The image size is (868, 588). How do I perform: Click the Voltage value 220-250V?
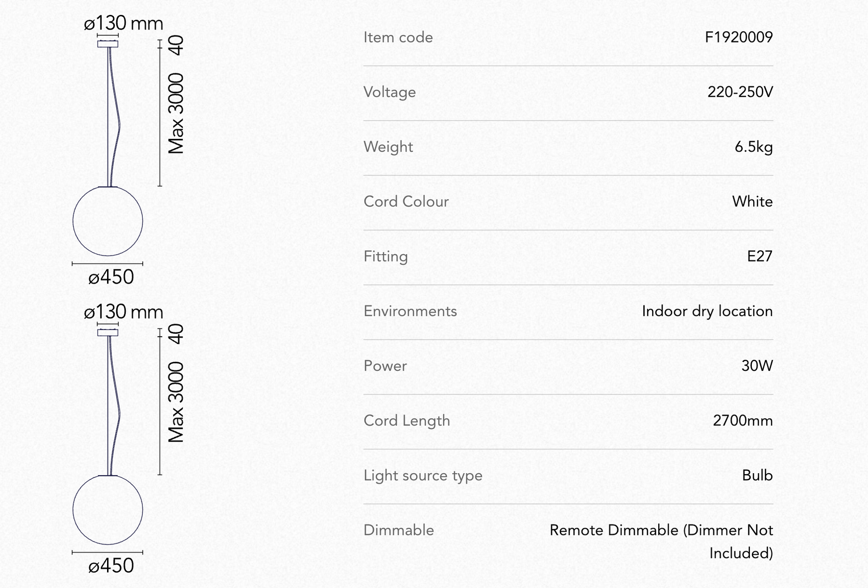[x=740, y=92]
